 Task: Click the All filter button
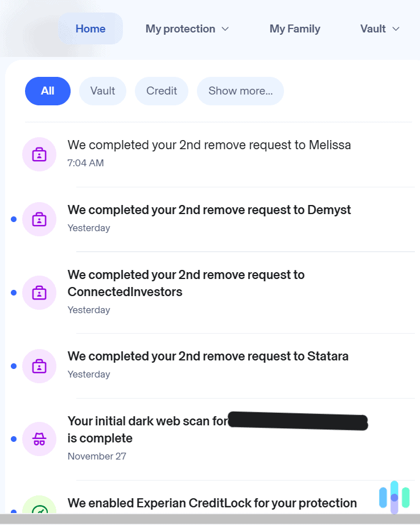[47, 91]
